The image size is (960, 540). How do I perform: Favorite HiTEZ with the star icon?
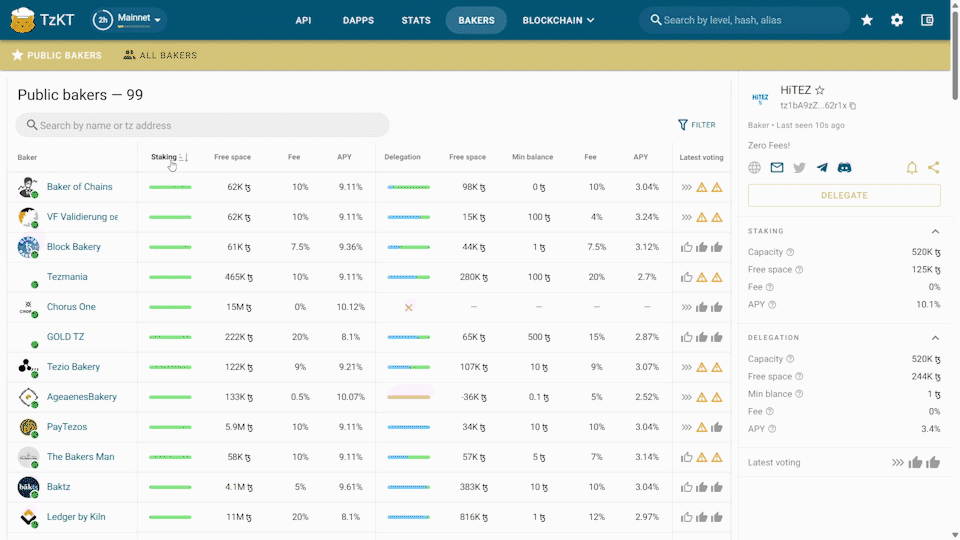tap(820, 90)
